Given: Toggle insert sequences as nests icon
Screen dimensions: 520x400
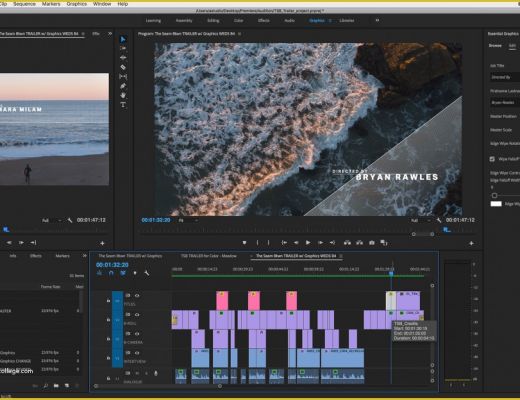Looking at the screenshot, I should 99,273.
